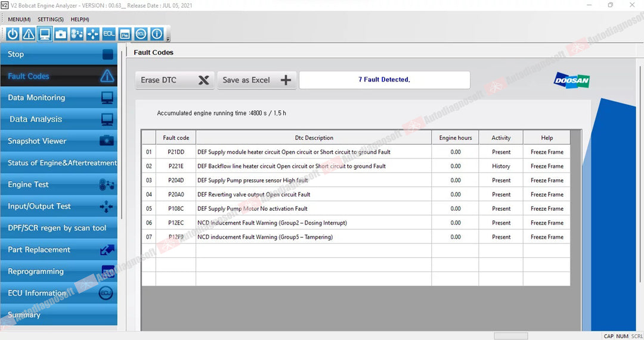
Task: Open Freeze Frame for fault P21DD
Action: click(x=547, y=152)
